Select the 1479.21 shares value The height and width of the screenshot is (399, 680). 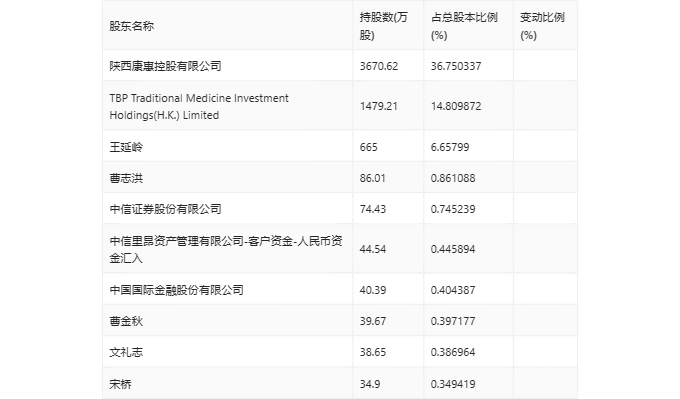pos(379,106)
